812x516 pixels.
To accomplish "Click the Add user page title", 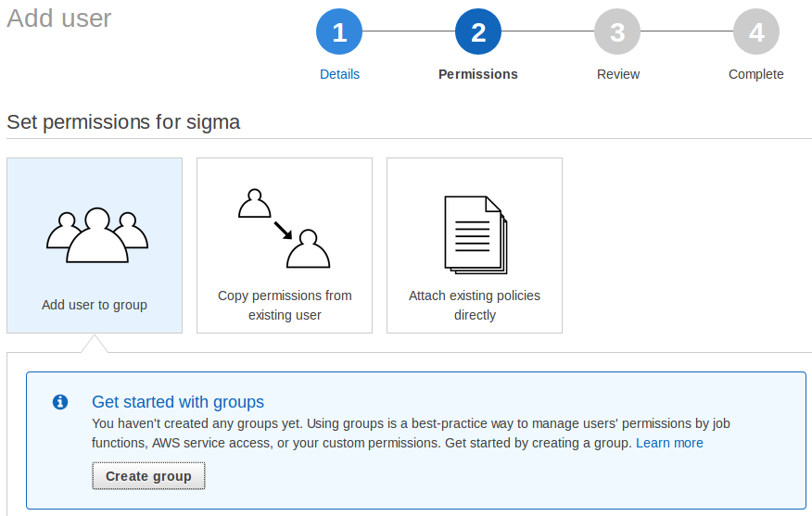I will pyautogui.click(x=59, y=19).
